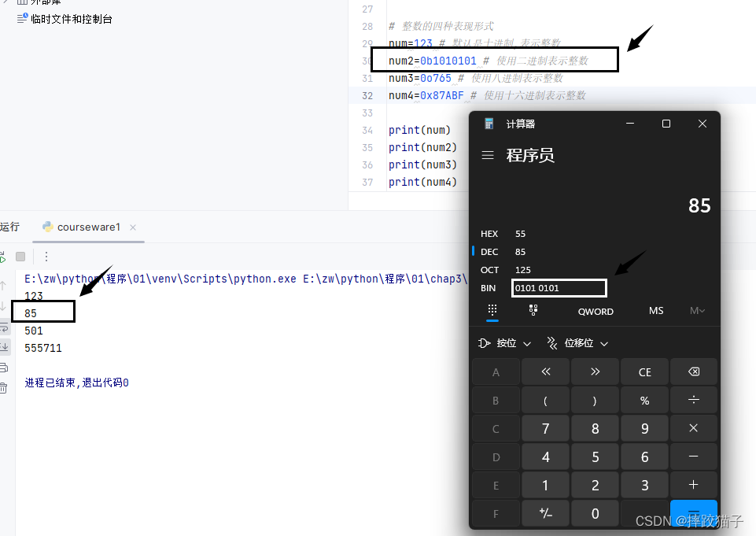The width and height of the screenshot is (756, 536).
Task: Click digit 6 on calculator keypad
Action: tap(644, 457)
